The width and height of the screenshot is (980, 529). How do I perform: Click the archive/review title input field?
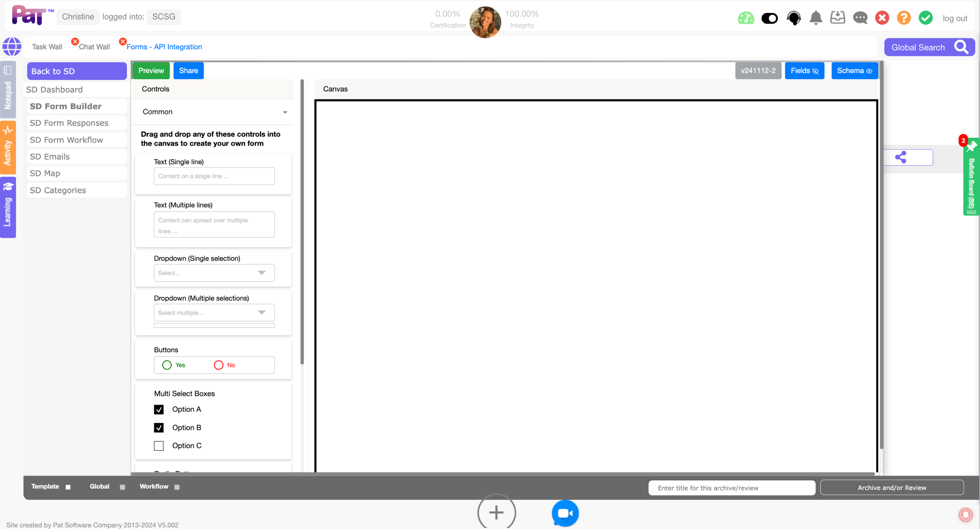point(732,488)
